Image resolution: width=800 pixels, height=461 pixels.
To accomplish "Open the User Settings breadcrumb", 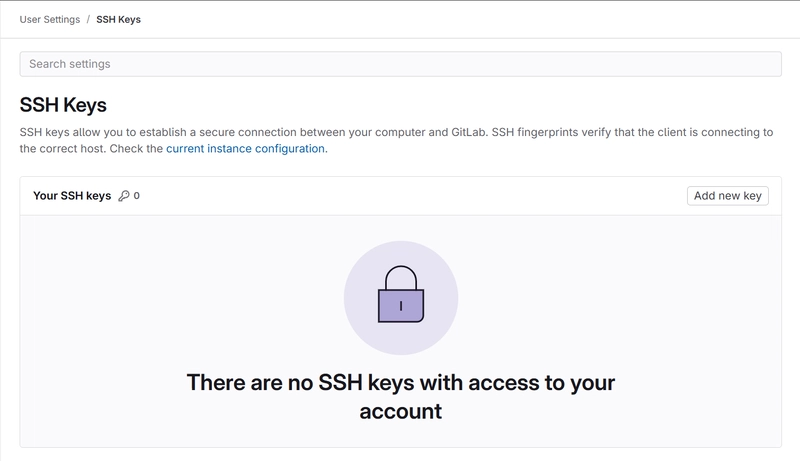I will [50, 19].
